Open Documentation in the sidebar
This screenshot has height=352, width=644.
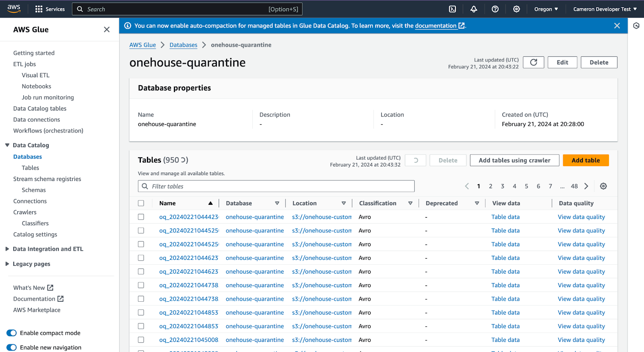pos(38,299)
